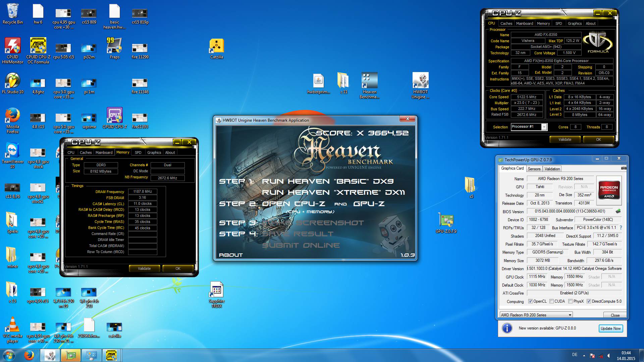Click Update Now for GPU-Z 0.8.0

pyautogui.click(x=610, y=328)
